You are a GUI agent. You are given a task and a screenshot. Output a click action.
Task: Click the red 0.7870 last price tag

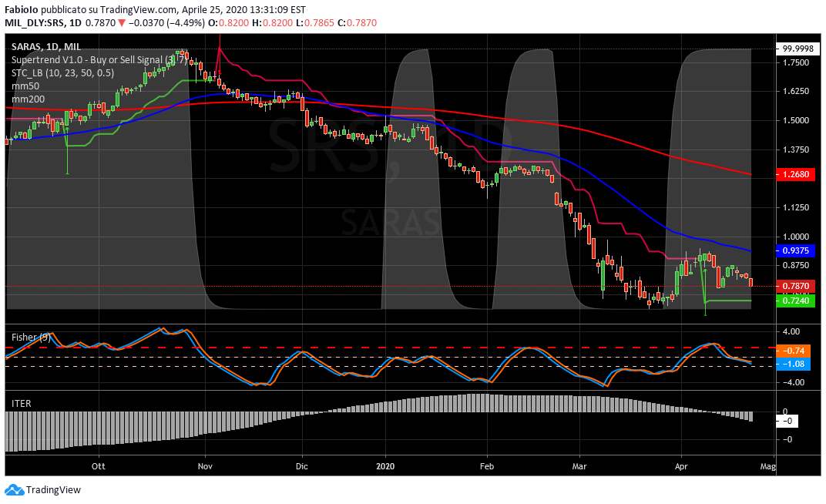[794, 286]
